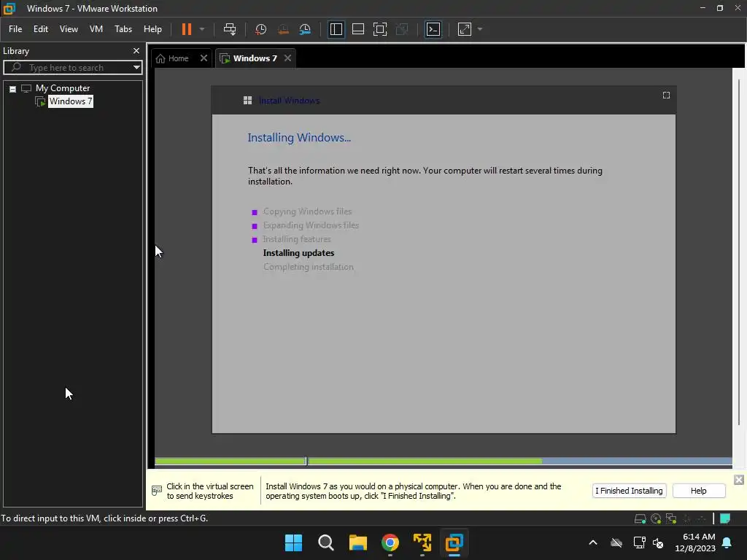This screenshot has width=747, height=560.
Task: Click the CD/DVD drive status icon
Action: [656, 518]
